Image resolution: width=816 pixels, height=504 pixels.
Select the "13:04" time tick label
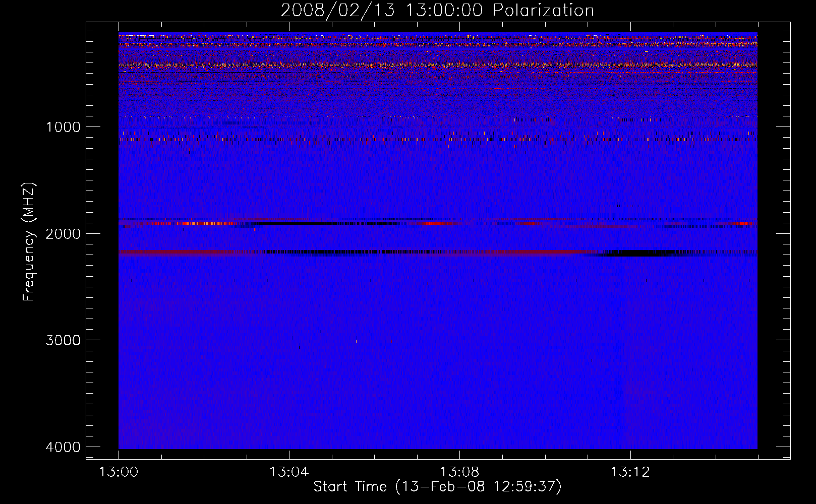tap(289, 472)
